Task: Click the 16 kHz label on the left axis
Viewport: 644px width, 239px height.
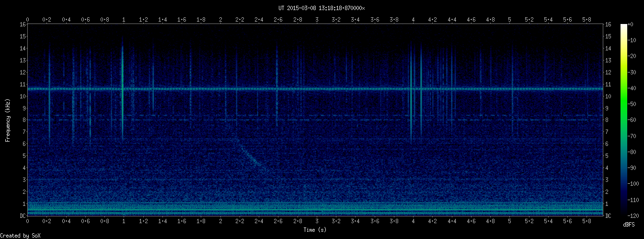Action: point(23,24)
